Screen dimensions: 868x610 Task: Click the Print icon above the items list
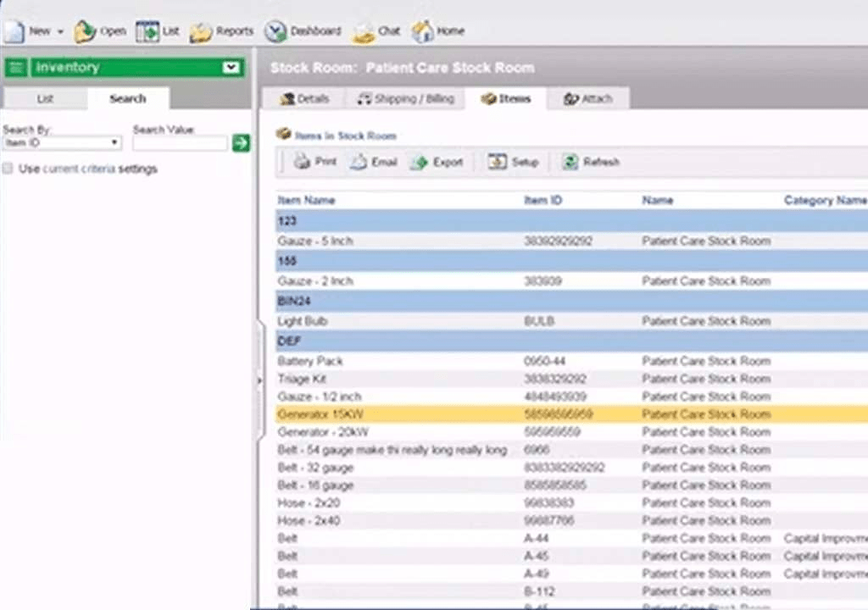click(314, 162)
